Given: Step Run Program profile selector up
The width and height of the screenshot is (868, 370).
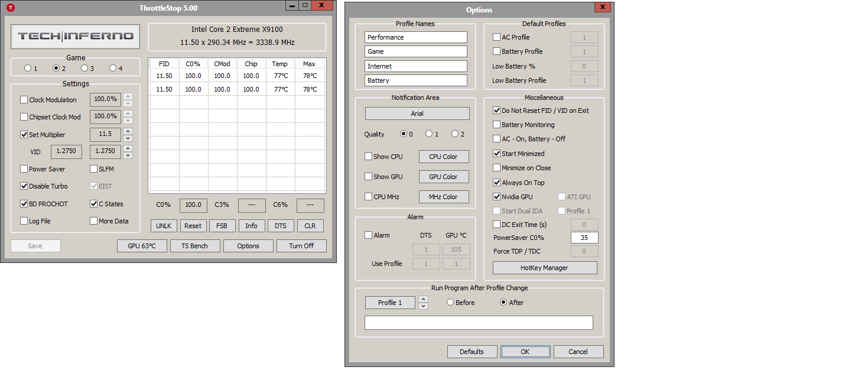Looking at the screenshot, I should tap(423, 299).
